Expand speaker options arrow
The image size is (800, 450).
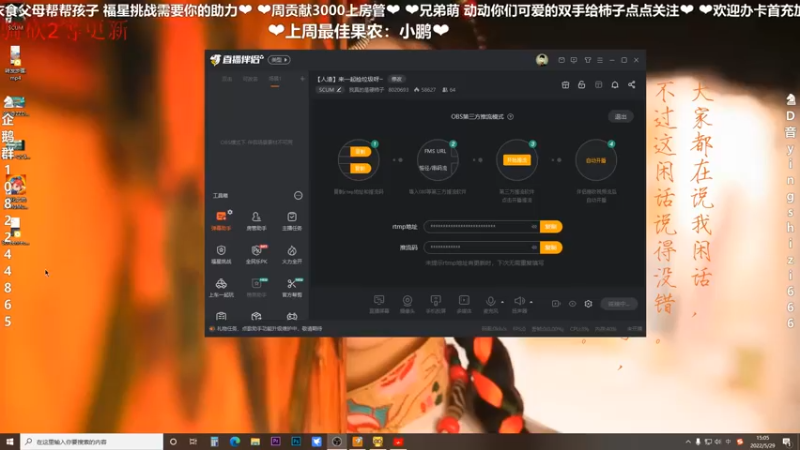[531, 302]
